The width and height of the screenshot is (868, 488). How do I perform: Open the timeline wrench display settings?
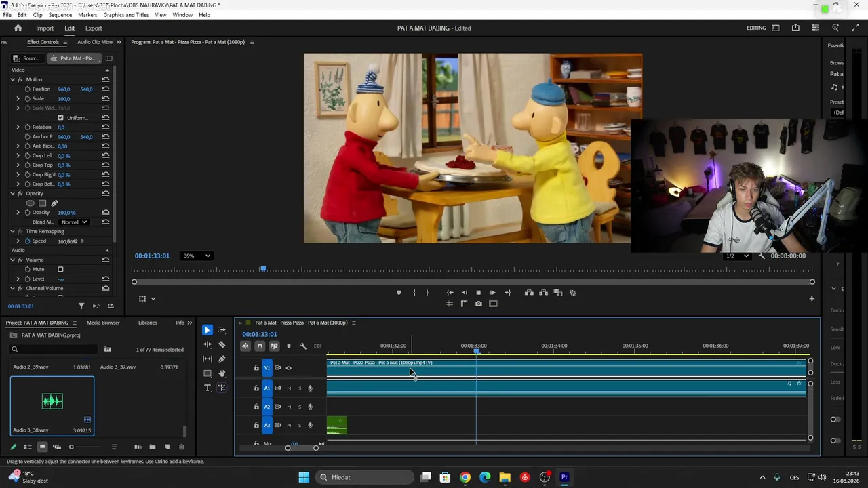303,346
